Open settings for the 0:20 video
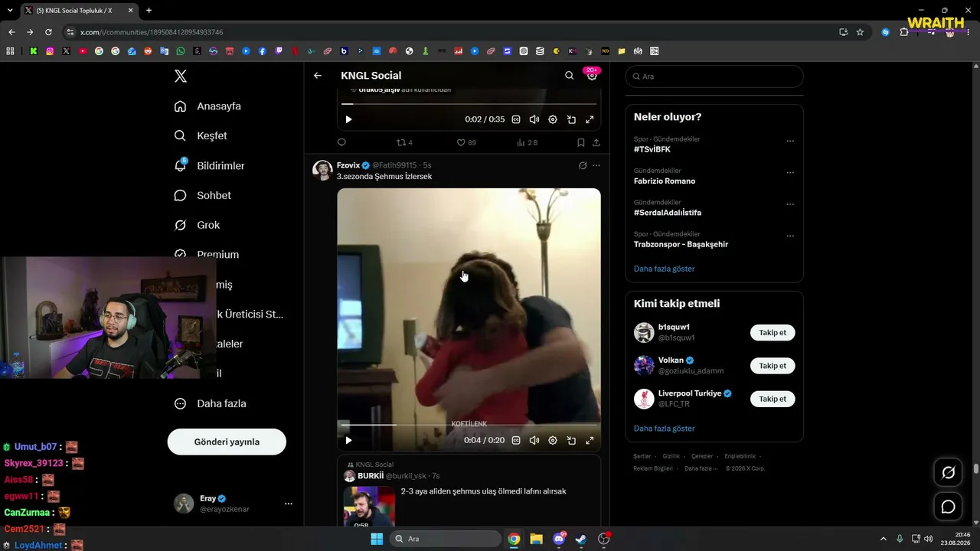Image resolution: width=980 pixels, height=551 pixels. 553,440
